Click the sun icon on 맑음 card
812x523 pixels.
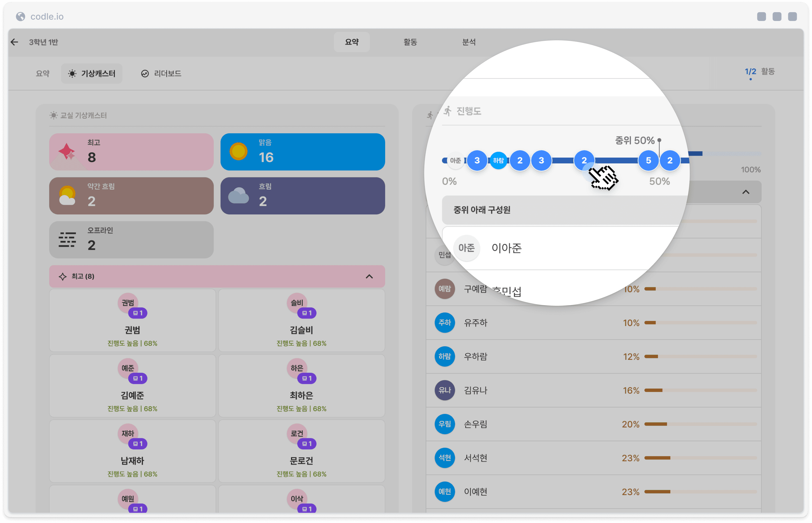coord(238,151)
